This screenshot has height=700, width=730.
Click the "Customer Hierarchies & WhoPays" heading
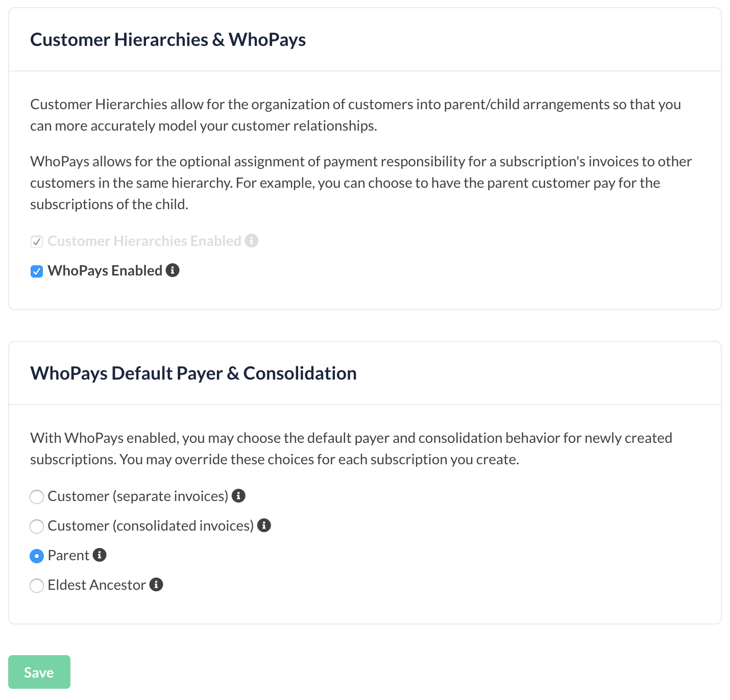tap(168, 40)
